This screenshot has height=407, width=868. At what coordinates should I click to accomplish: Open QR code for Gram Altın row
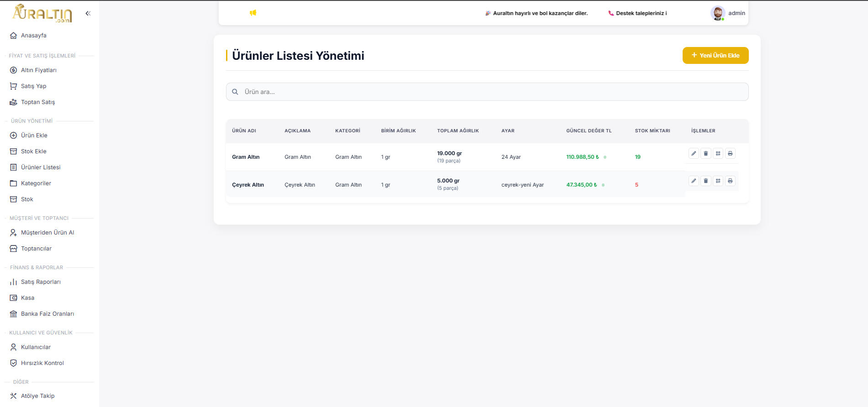(718, 153)
